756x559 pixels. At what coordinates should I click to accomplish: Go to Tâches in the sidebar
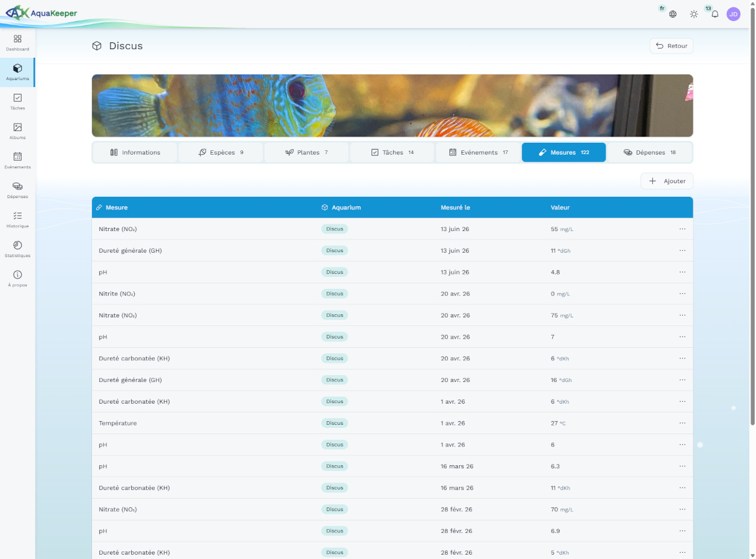click(x=17, y=102)
